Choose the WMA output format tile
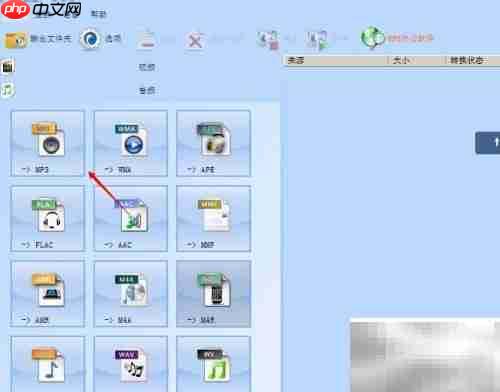The width and height of the screenshot is (500, 392). pyautogui.click(x=131, y=143)
